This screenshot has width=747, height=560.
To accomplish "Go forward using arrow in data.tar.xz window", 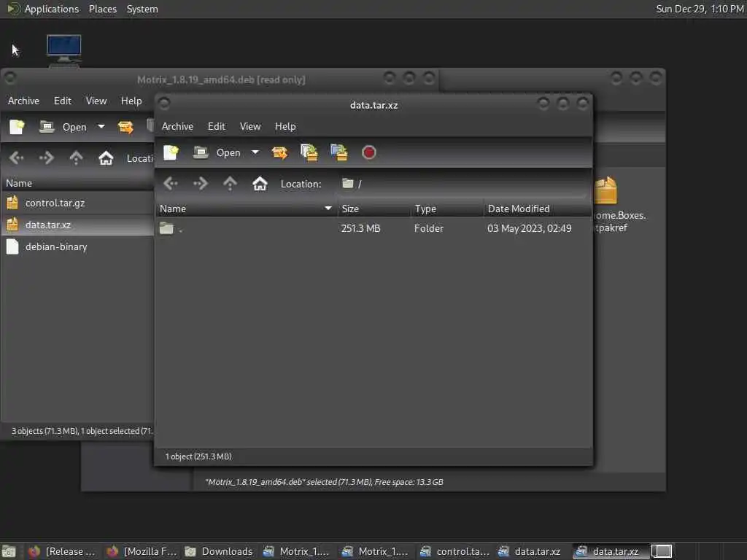I will point(200,183).
